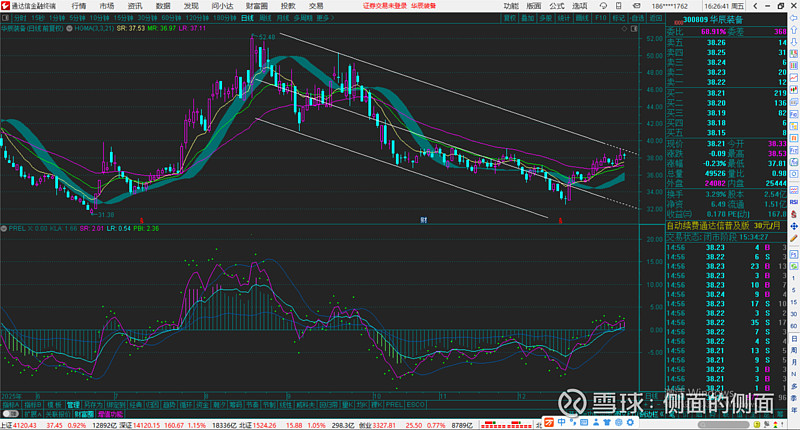This screenshot has height=430, width=800.
Task: Open the 数据 data menu
Action: tap(163, 6)
